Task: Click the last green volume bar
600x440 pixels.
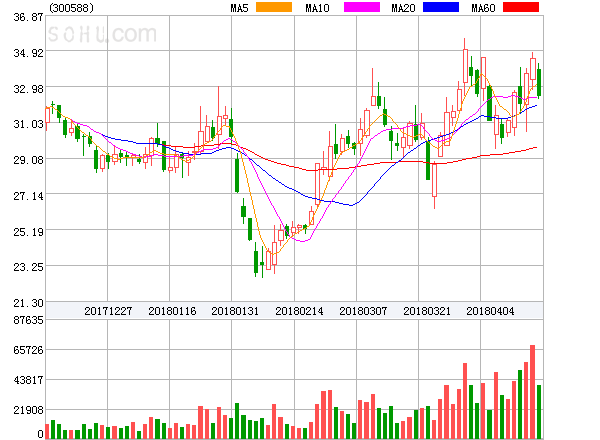Action: (x=539, y=412)
